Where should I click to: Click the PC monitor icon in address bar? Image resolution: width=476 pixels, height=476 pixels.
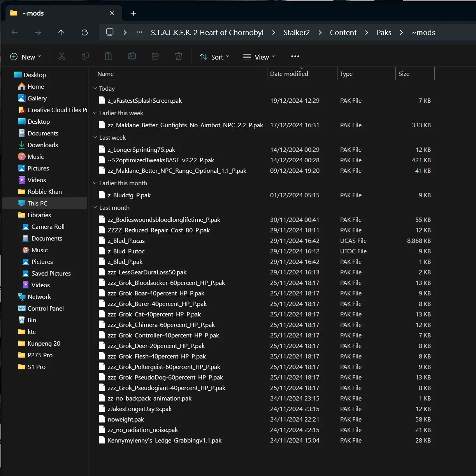(110, 32)
